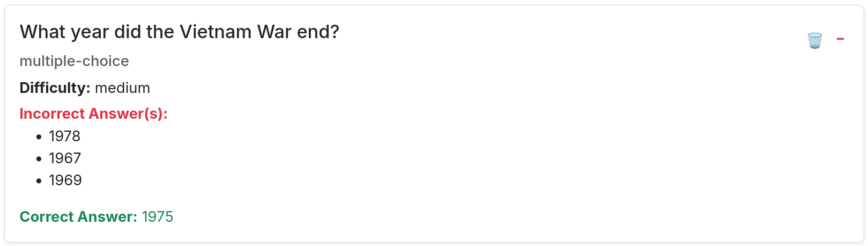Click the red "Incorrect Answer(s):" heading
This screenshot has height=246, width=868.
point(93,114)
